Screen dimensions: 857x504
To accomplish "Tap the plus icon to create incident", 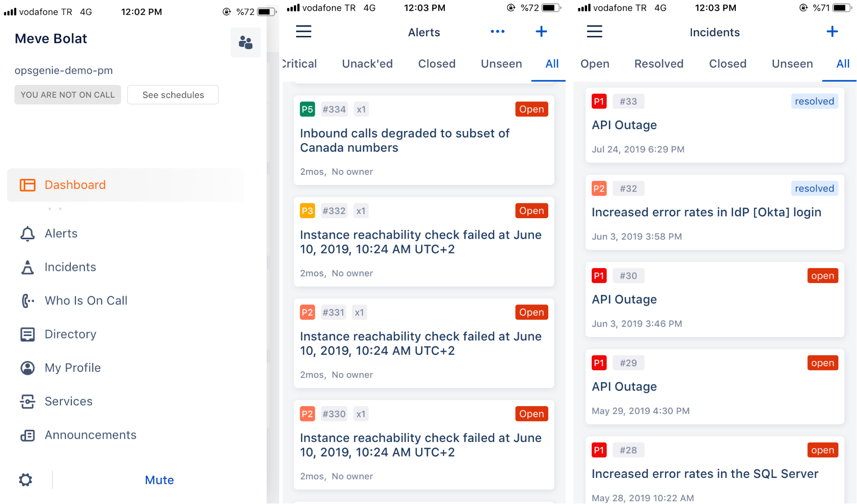I will (x=832, y=32).
